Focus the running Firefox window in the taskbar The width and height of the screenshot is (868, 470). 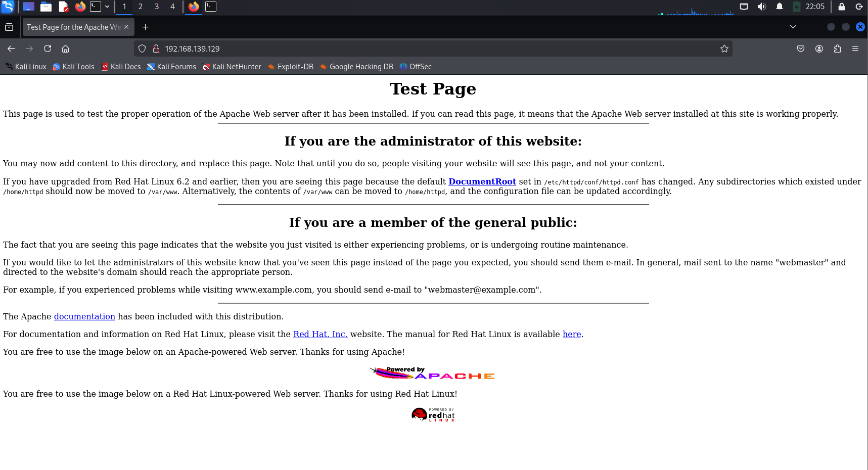point(194,7)
